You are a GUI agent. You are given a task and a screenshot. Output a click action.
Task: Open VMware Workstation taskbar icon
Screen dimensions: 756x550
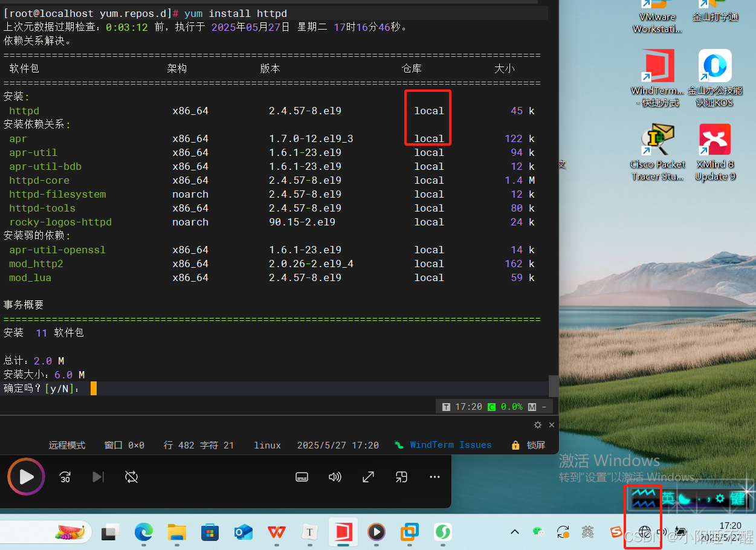[410, 532]
